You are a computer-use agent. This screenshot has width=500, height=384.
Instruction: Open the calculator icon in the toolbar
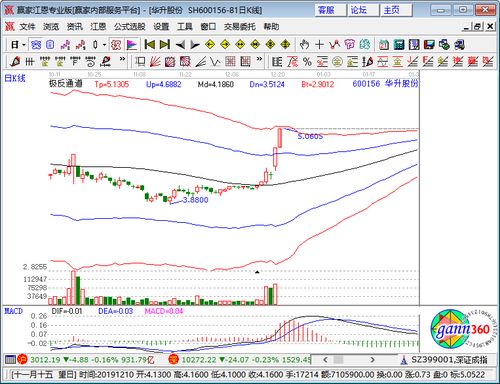[399, 44]
